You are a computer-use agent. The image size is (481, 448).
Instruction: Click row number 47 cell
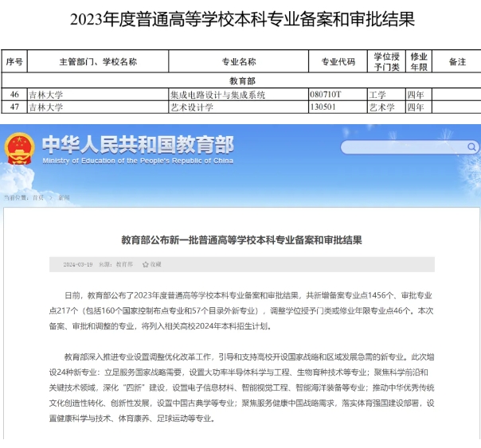pyautogui.click(x=14, y=107)
